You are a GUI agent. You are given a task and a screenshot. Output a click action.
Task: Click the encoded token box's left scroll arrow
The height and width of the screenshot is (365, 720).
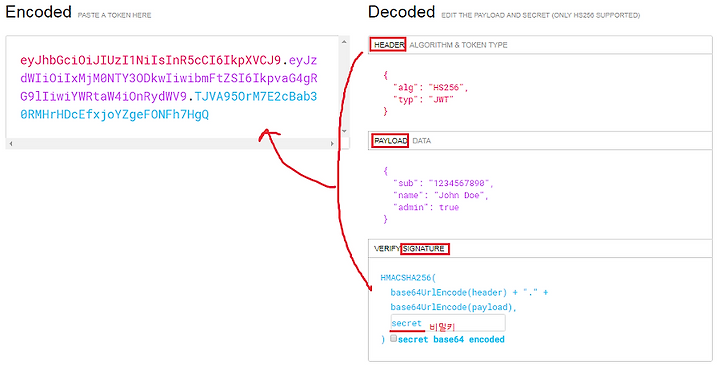pos(11,144)
